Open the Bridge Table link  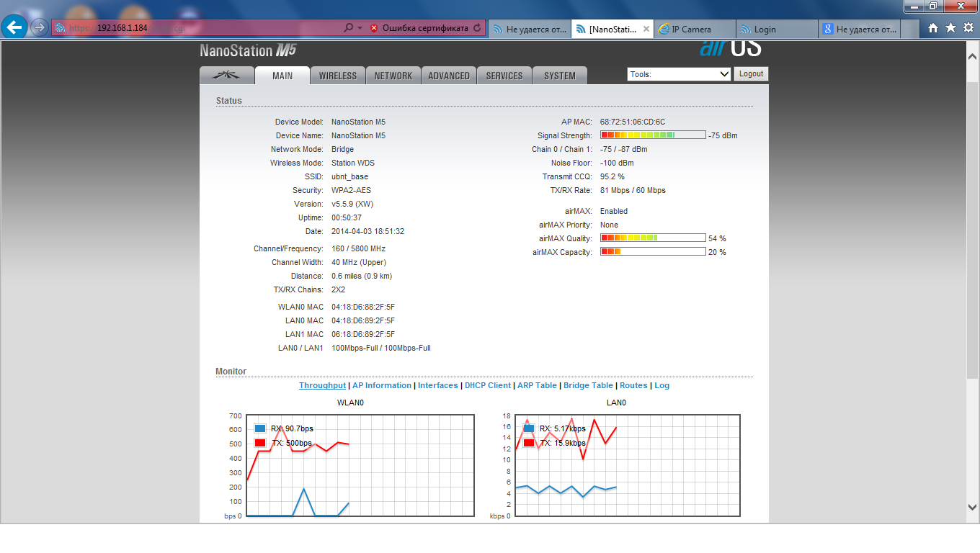(x=588, y=385)
